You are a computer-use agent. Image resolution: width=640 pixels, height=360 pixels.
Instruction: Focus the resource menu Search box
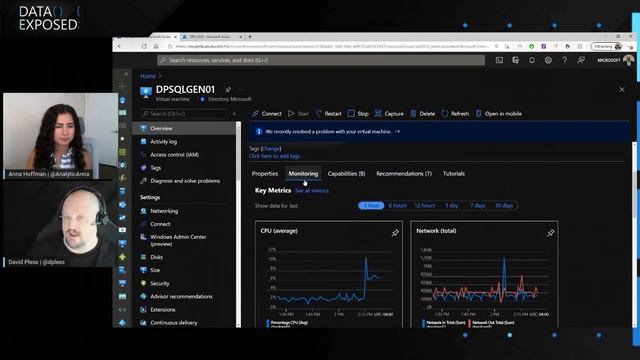coord(182,113)
